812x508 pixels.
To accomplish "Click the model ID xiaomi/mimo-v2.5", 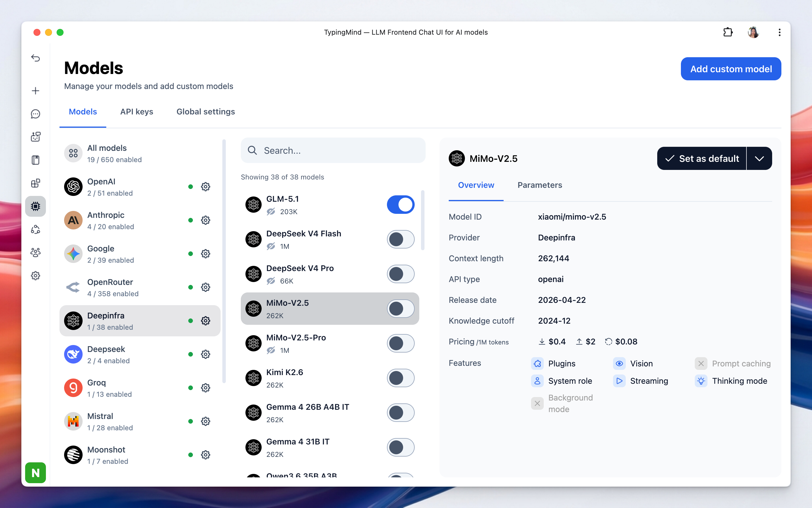I will [572, 217].
